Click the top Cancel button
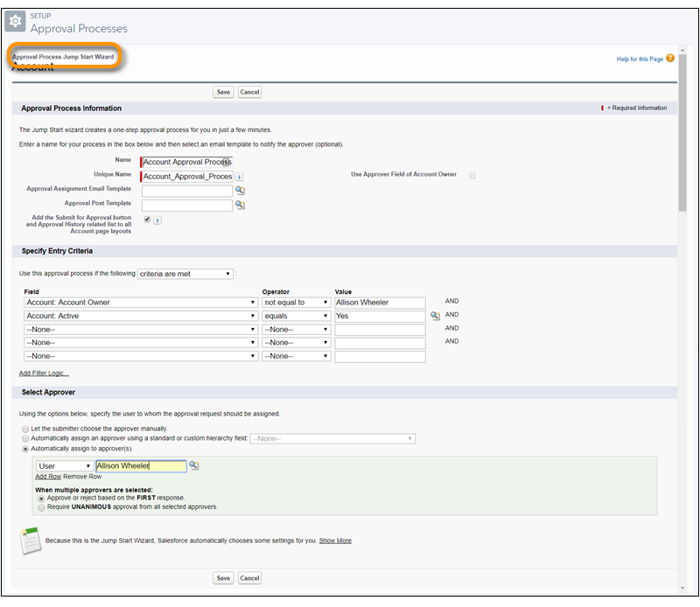700x607 pixels. pyautogui.click(x=249, y=92)
